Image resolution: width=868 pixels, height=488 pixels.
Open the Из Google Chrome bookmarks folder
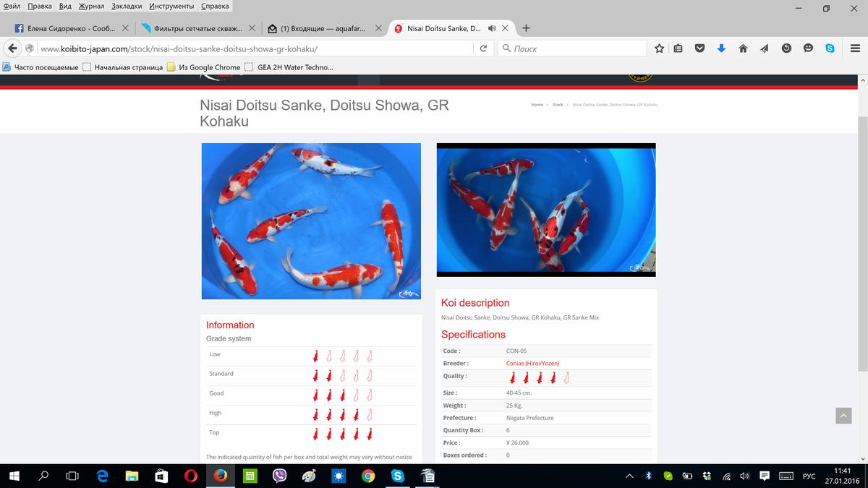click(203, 67)
